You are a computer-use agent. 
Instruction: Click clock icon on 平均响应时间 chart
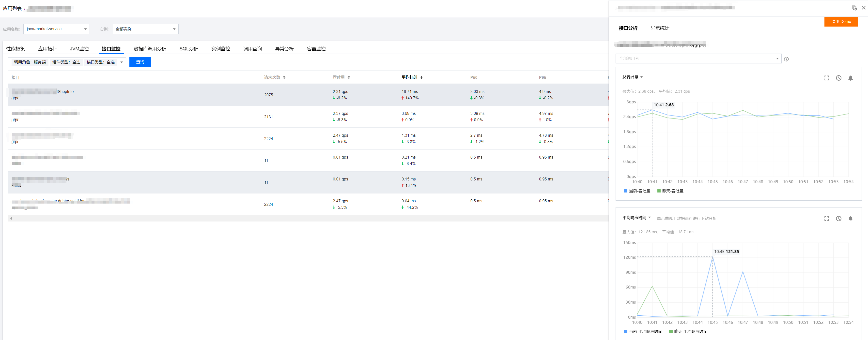click(x=838, y=219)
